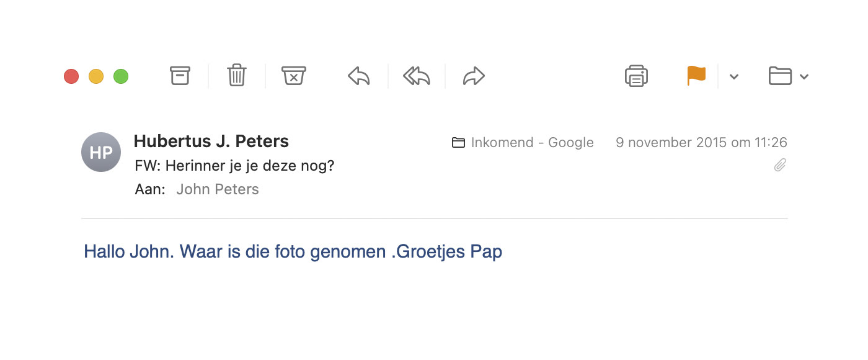Move message to Junk using the crossed-box icon

click(x=294, y=76)
